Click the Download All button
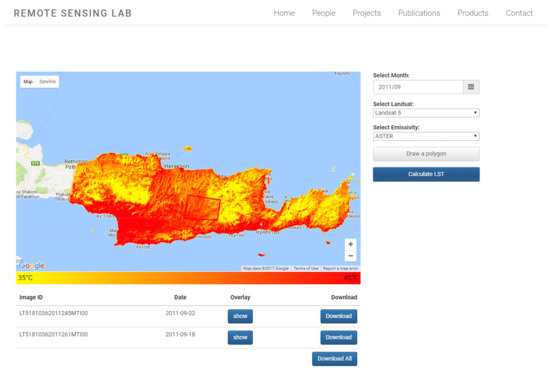The width and height of the screenshot is (550, 369). [335, 359]
